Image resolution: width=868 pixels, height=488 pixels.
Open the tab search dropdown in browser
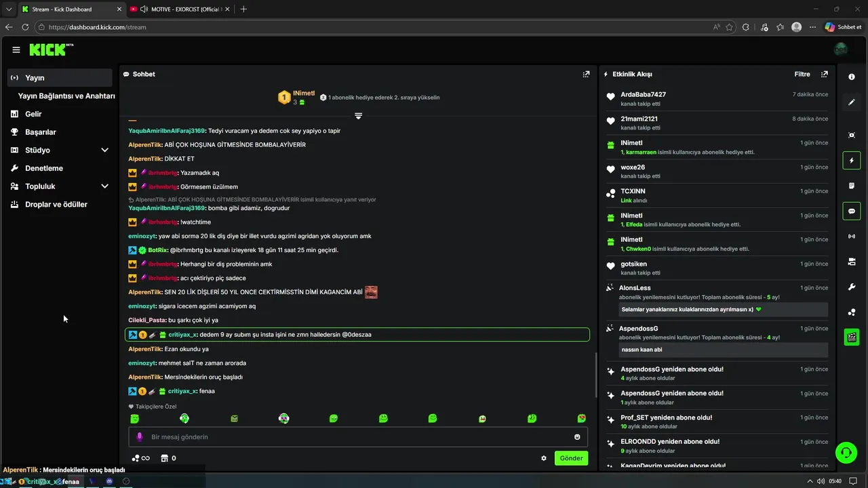(x=8, y=9)
